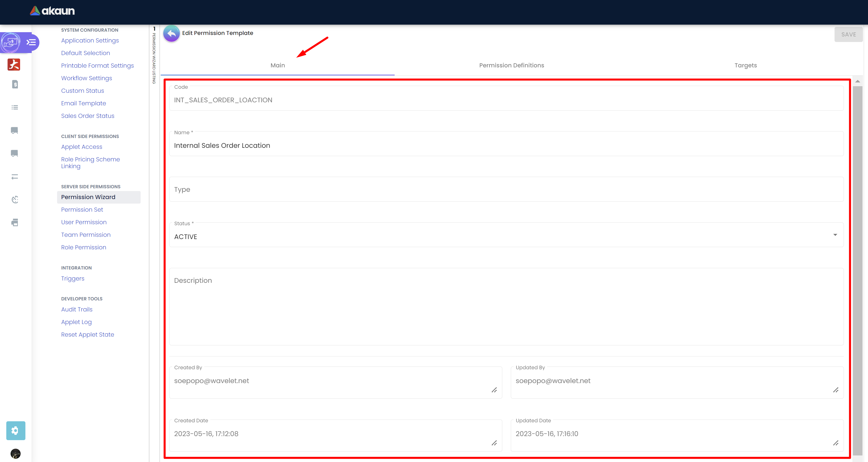The height and width of the screenshot is (462, 868).
Task: Toggle the sidebar menu collapse icon
Action: point(31,42)
